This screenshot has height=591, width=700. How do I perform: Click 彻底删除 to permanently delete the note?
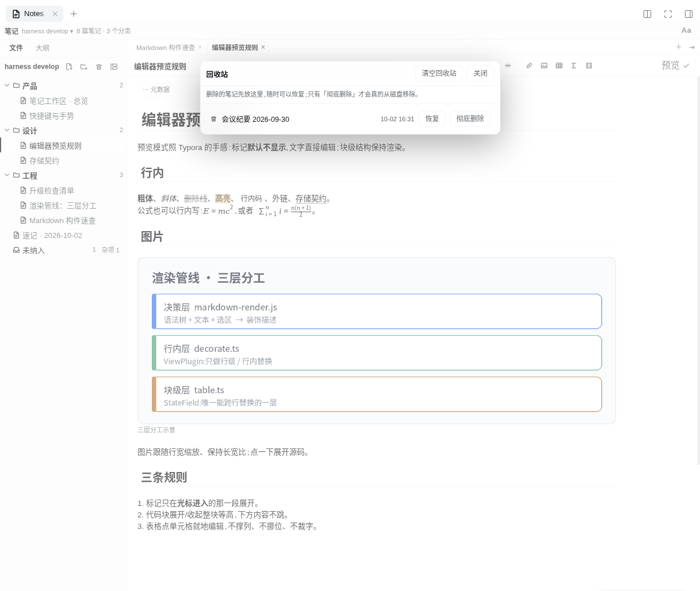(x=470, y=119)
